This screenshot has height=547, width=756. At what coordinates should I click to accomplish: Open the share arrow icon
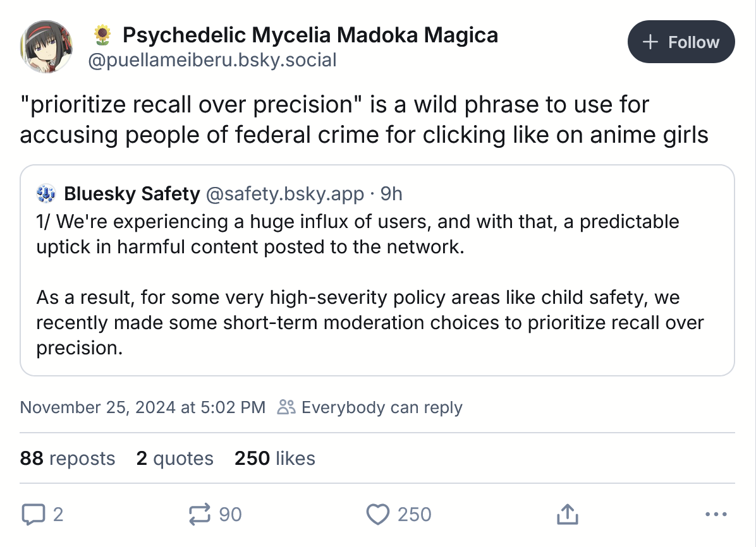coord(566,514)
